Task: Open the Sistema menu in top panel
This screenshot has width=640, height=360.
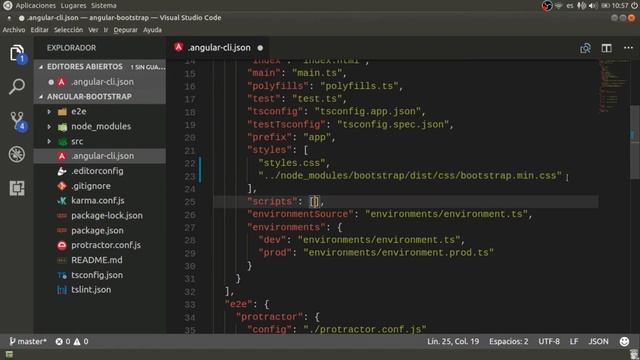Action: pos(104,6)
